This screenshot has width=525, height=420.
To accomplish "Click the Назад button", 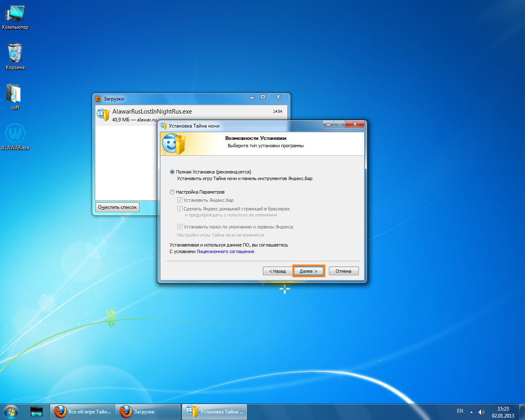I will (x=277, y=271).
